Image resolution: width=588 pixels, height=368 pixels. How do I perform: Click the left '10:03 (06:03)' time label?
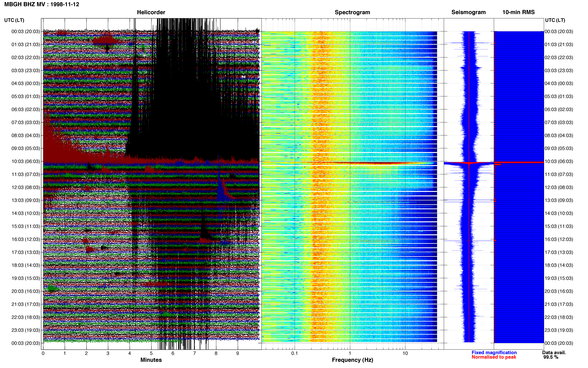point(26,161)
